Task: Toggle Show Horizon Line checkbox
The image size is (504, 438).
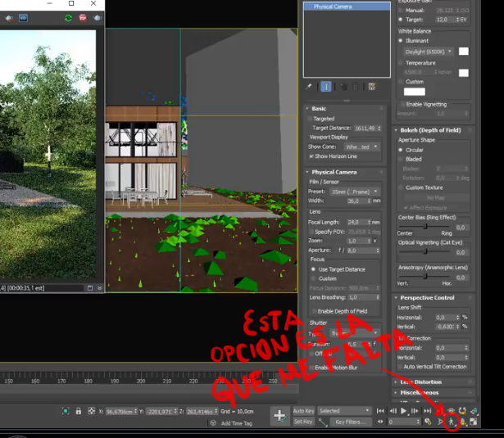Action: pos(311,156)
